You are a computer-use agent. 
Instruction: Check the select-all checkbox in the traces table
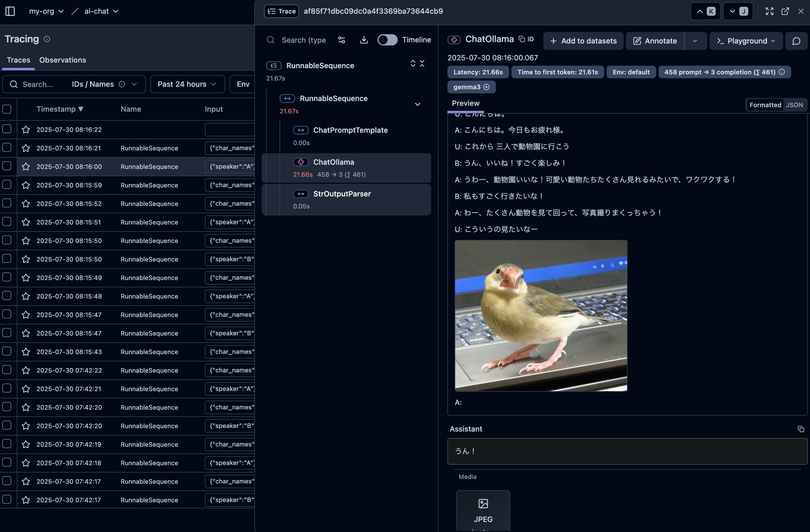7,109
